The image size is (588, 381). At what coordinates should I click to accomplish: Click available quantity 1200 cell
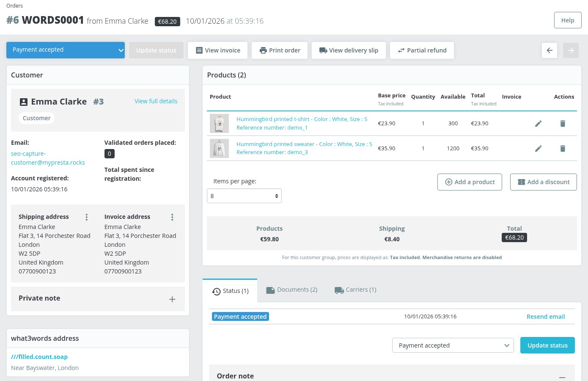[x=453, y=149]
